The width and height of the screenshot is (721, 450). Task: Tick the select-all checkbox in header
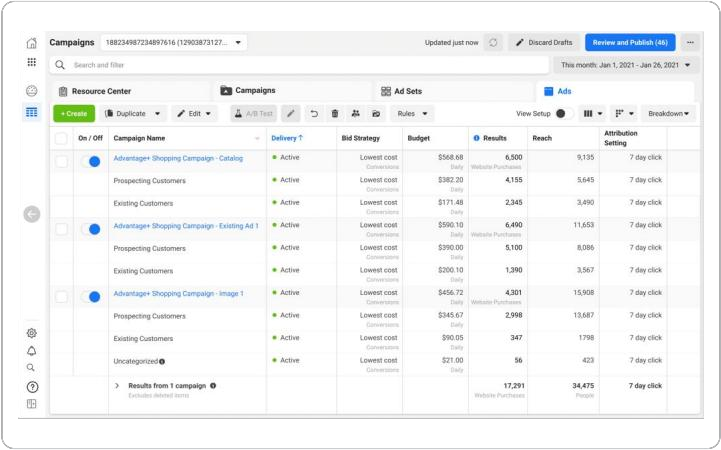[62, 138]
